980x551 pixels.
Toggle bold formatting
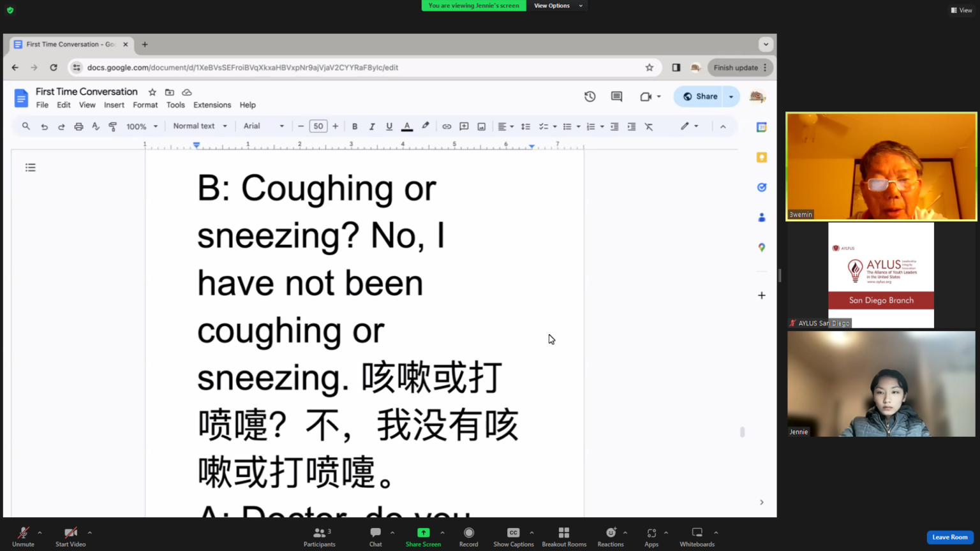355,126
